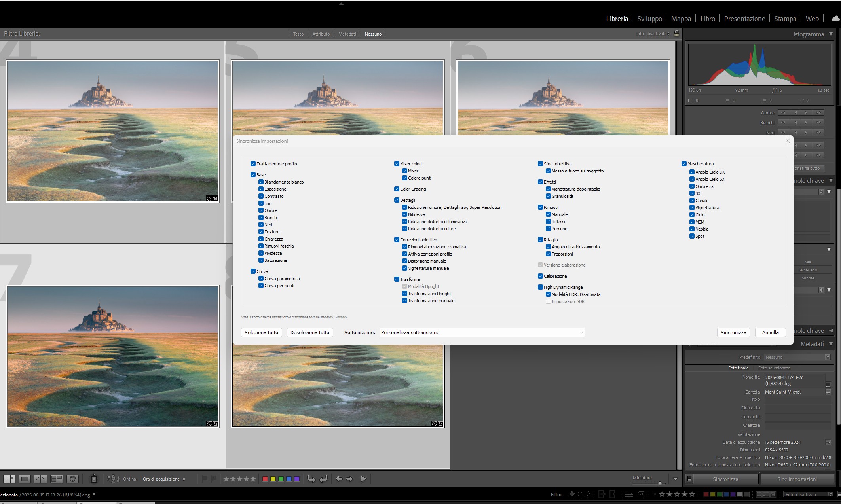The width and height of the screenshot is (841, 504).
Task: Switch to Sviluppo module
Action: point(649,19)
